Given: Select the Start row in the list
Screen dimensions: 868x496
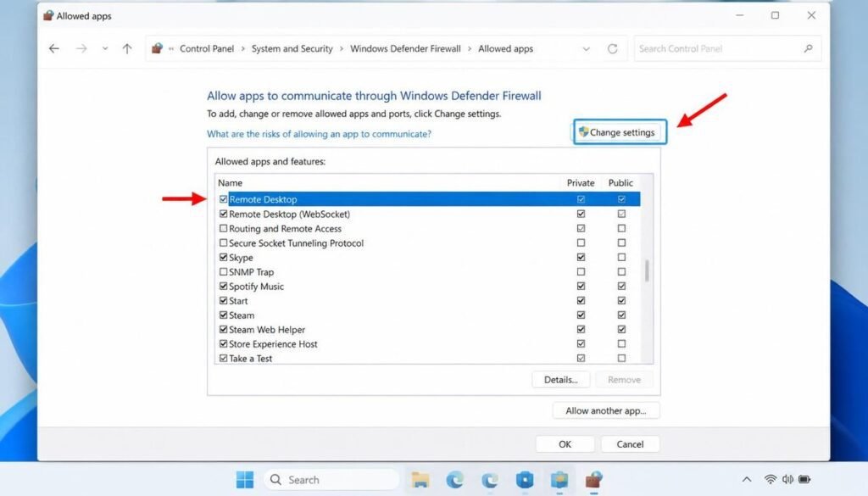Looking at the screenshot, I should click(x=428, y=301).
